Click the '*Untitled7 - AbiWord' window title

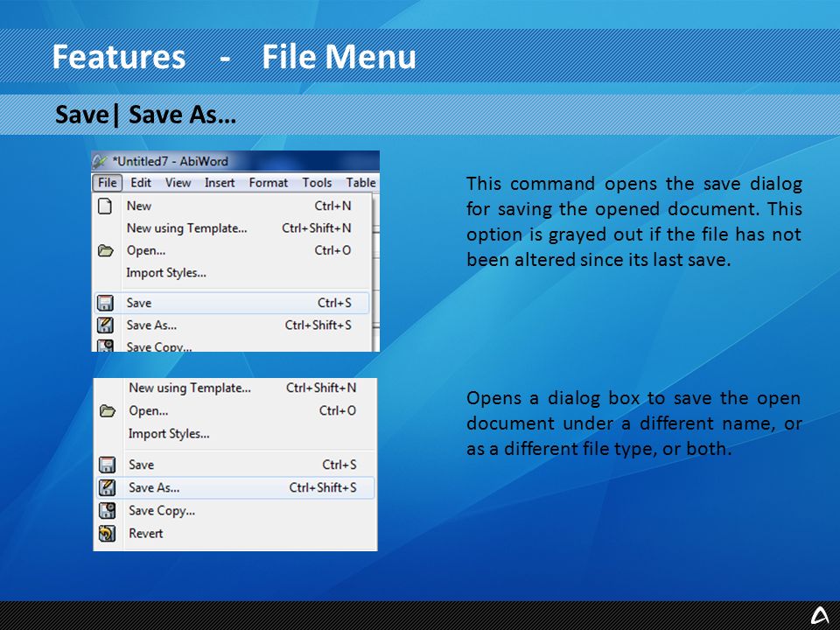(170, 161)
